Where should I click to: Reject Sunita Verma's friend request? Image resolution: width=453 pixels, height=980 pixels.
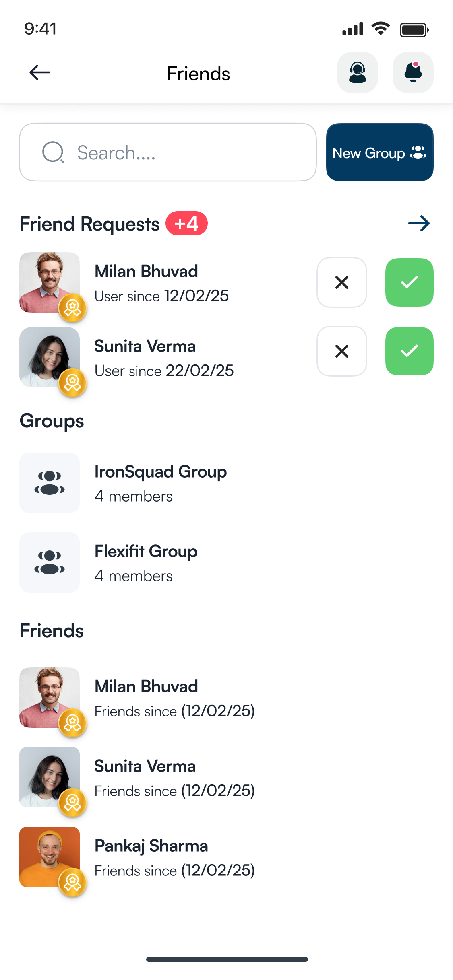tap(341, 351)
